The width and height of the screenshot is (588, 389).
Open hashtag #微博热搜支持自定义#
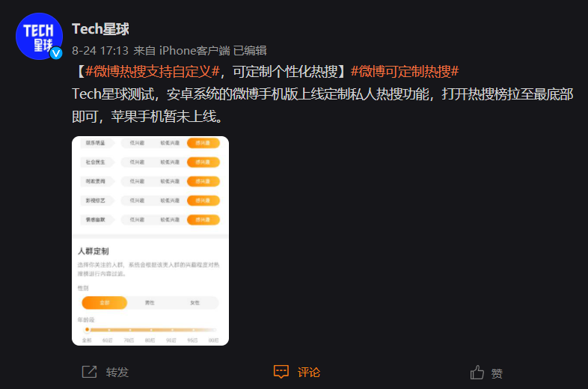pyautogui.click(x=153, y=71)
